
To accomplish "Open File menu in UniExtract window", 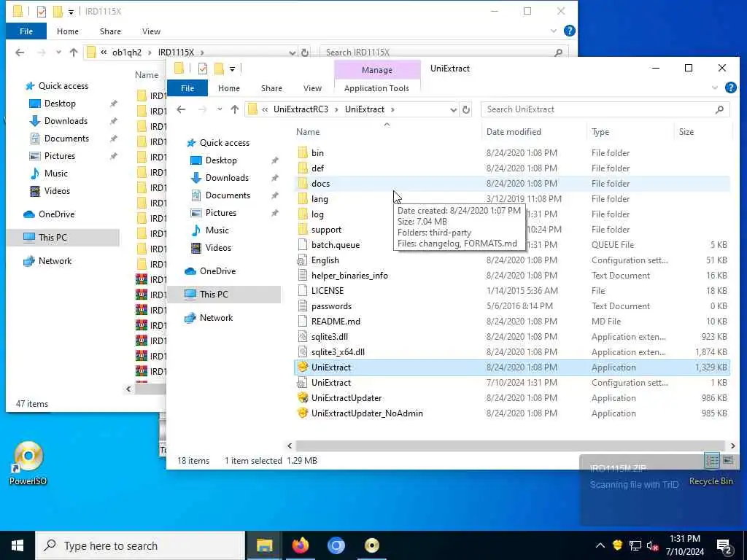I will click(187, 88).
